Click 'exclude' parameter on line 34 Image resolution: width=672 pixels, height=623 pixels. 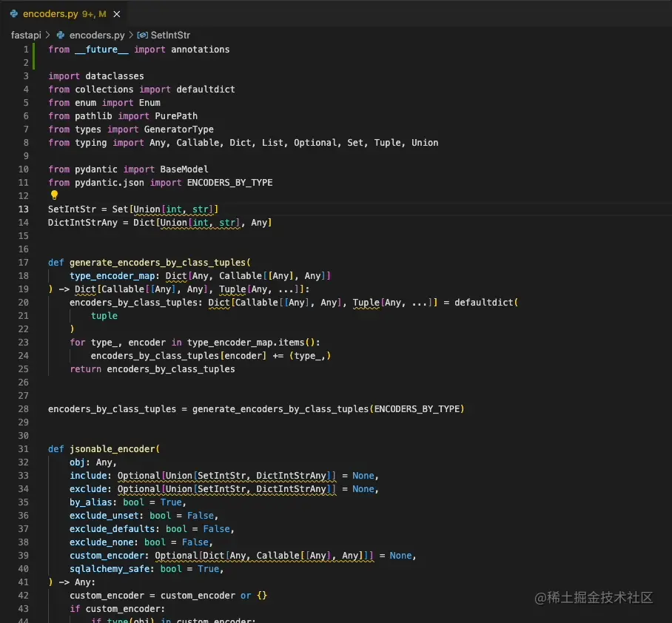88,488
